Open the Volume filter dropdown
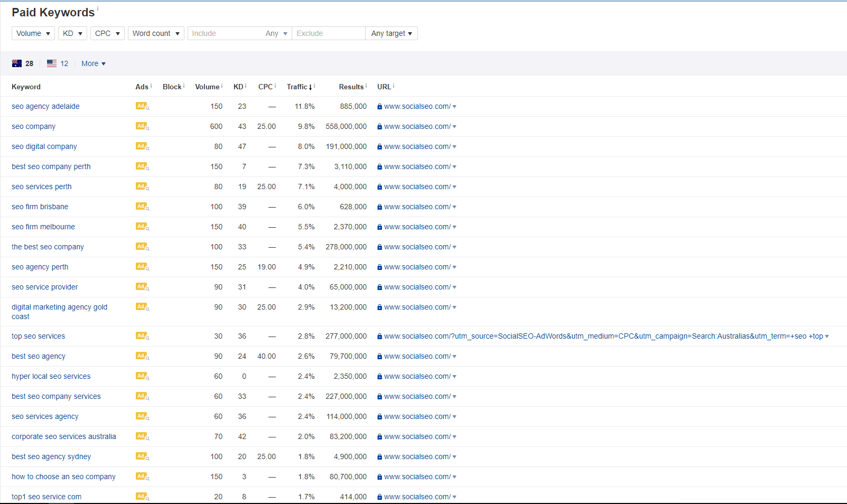Image resolution: width=847 pixels, height=504 pixels. (x=33, y=33)
